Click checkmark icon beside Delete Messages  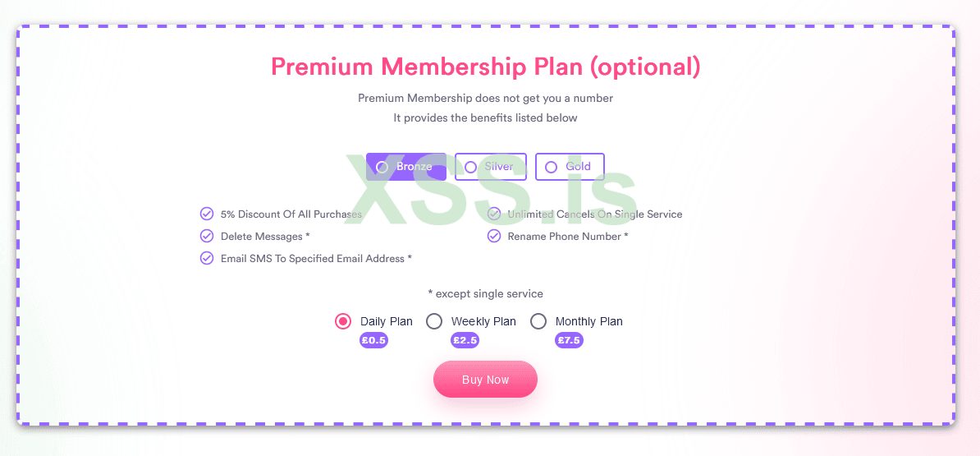click(x=207, y=236)
